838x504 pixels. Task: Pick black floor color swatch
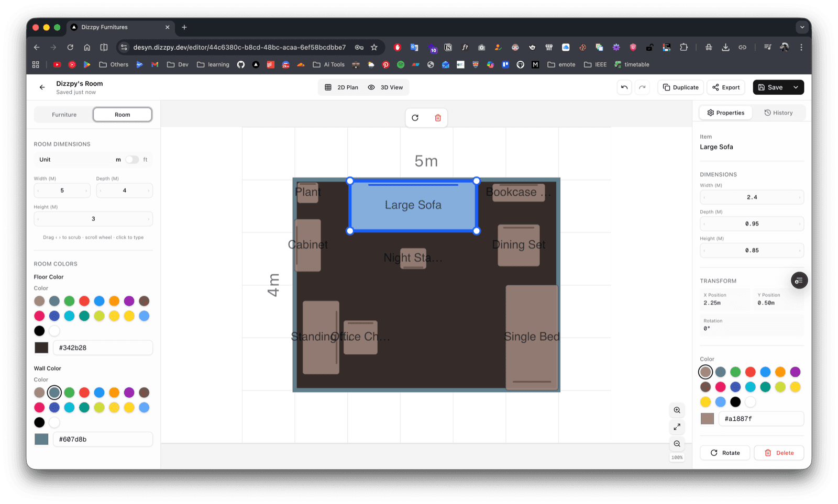click(39, 331)
